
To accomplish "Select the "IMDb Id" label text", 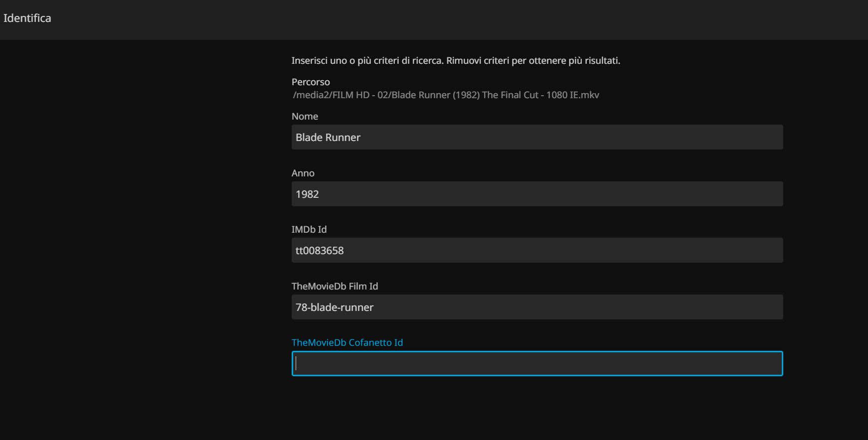I will pyautogui.click(x=309, y=229).
